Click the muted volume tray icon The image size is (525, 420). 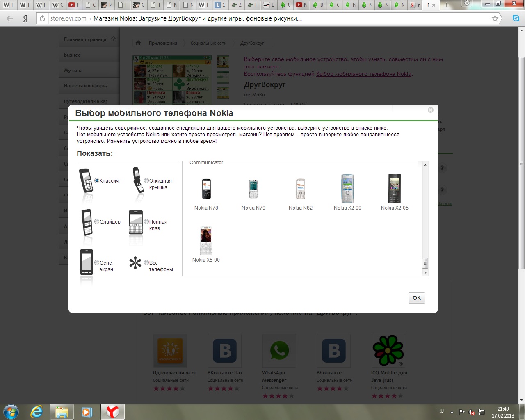click(x=472, y=412)
